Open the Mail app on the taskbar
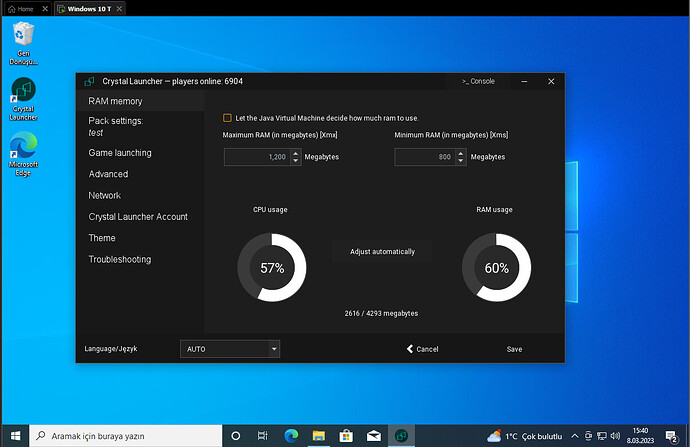Viewport: 690px width, 447px height. 373,436
